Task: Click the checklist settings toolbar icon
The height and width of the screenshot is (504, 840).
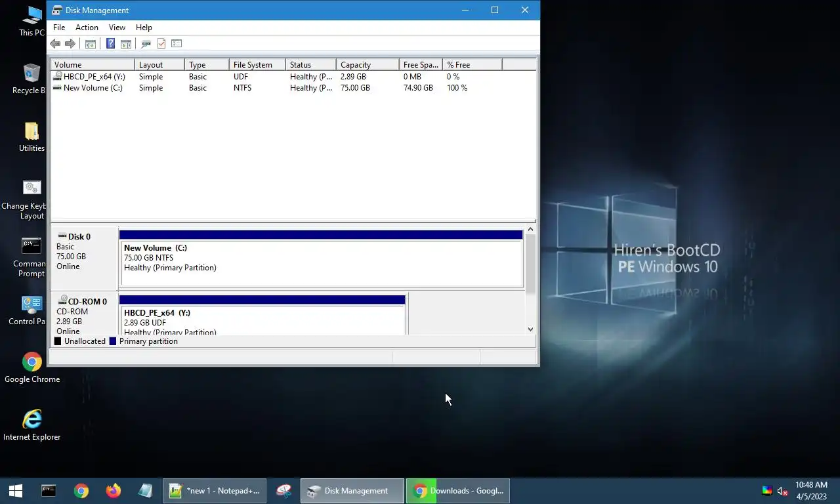Action: coord(177,43)
